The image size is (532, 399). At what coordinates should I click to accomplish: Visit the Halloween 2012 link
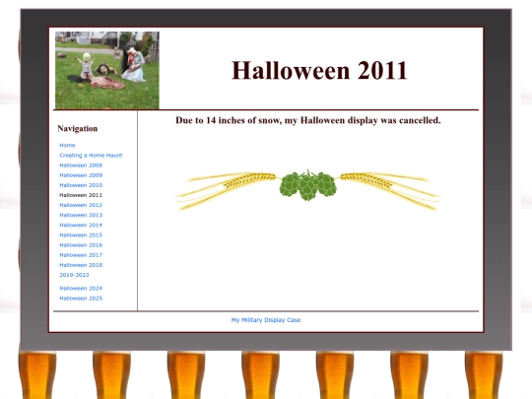[x=81, y=205]
